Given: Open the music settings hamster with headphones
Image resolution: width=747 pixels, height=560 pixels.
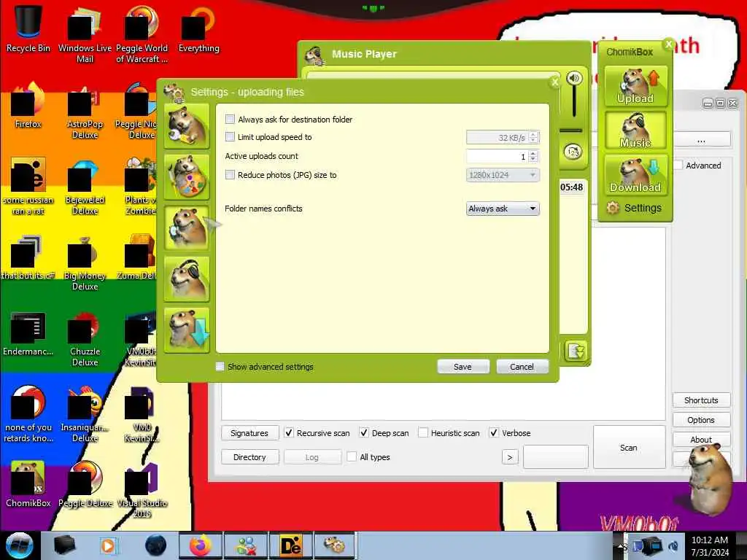Looking at the screenshot, I should tap(187, 279).
